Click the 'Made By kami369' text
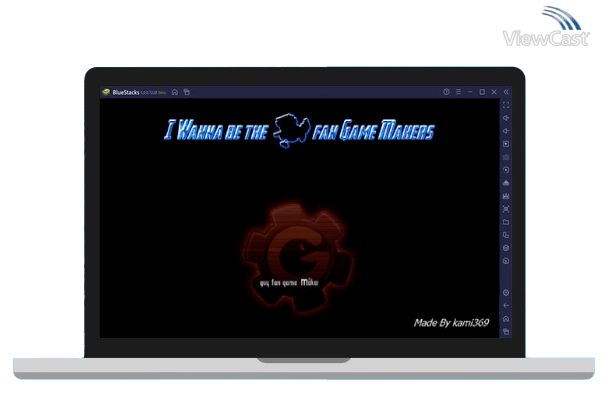The height and width of the screenshot is (414, 602). click(451, 323)
